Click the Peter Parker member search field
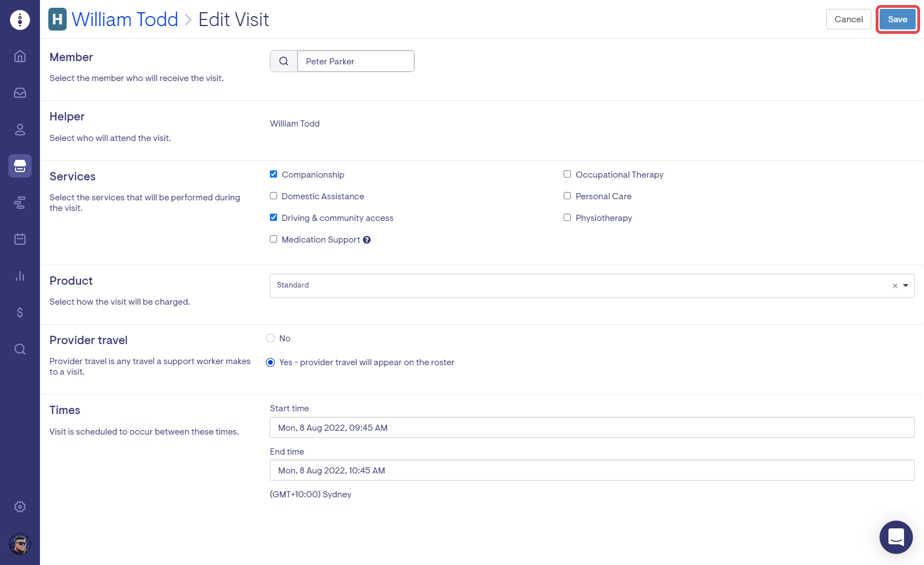The width and height of the screenshot is (924, 565). pos(355,61)
